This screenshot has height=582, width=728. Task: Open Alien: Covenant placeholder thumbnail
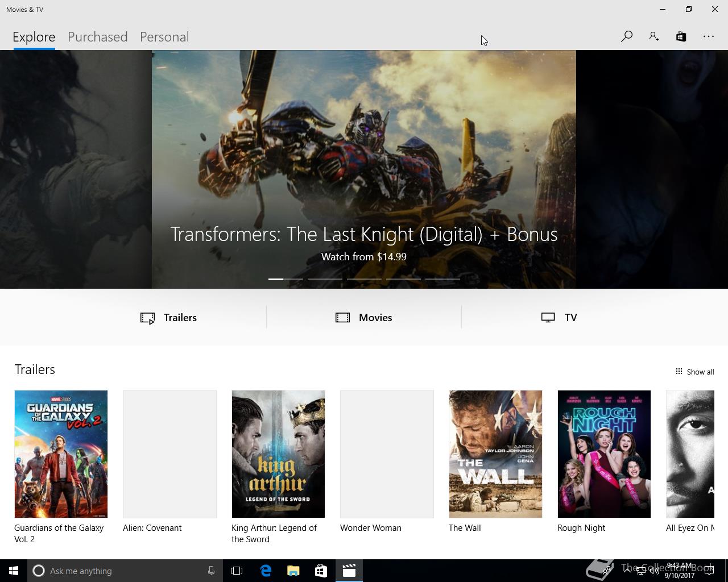(x=169, y=454)
